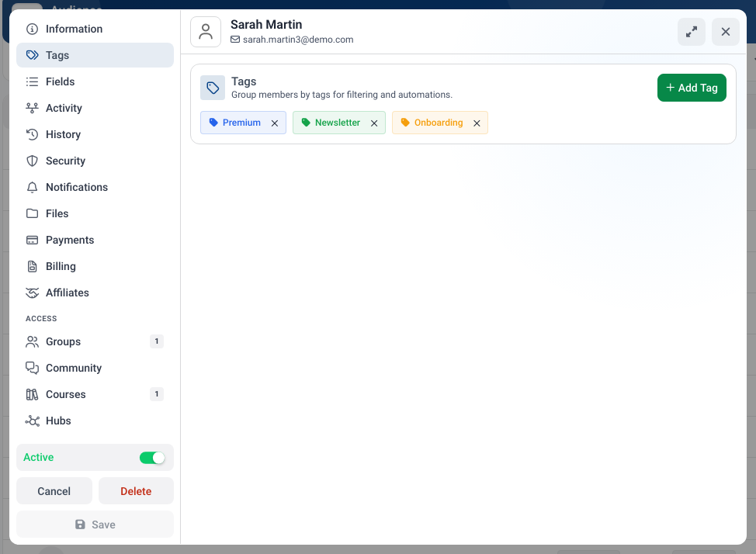Click the Active status label
Viewport: 756px width, 554px height.
[x=39, y=458]
